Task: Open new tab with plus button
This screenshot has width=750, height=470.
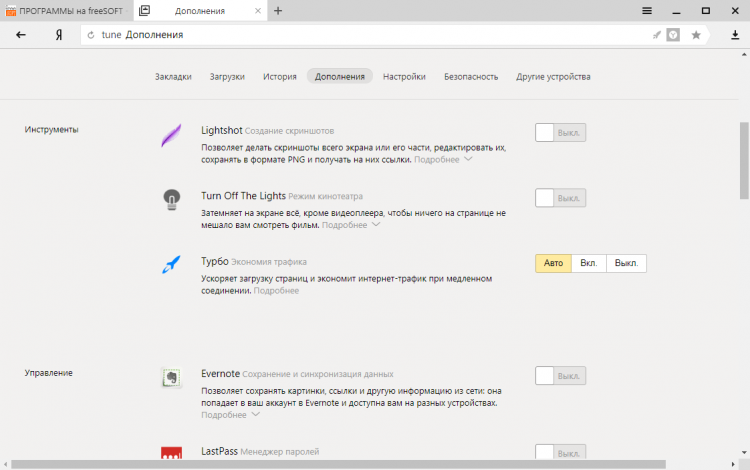Action: (x=278, y=11)
